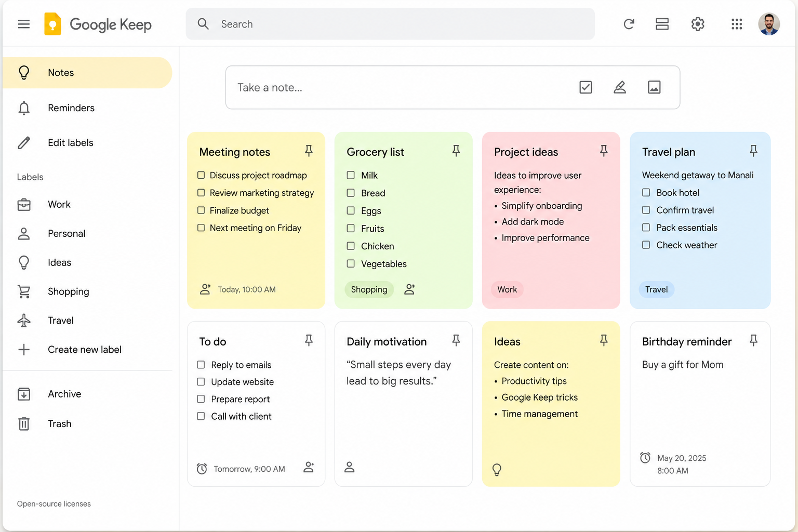Viewport: 798px width, 532px height.
Task: Click Create new label
Action: [x=87, y=350]
